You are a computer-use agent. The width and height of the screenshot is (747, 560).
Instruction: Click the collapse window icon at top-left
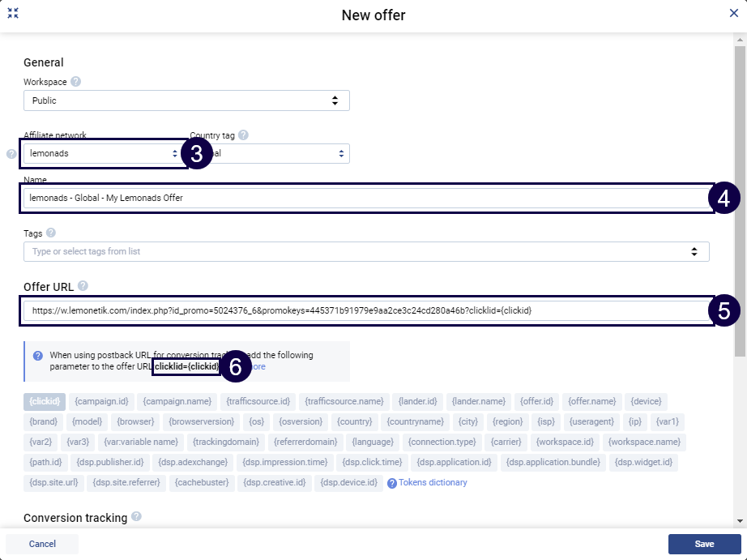tap(13, 13)
